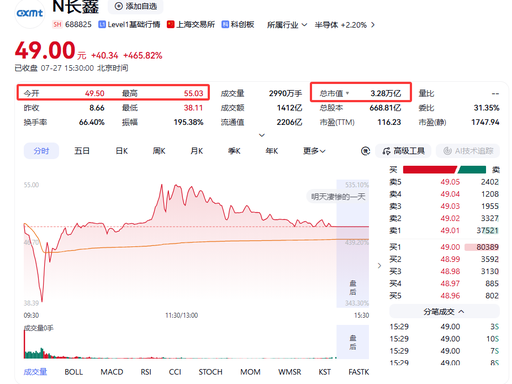Select the CCI indicator
The height and width of the screenshot is (384, 512).
pos(175,372)
